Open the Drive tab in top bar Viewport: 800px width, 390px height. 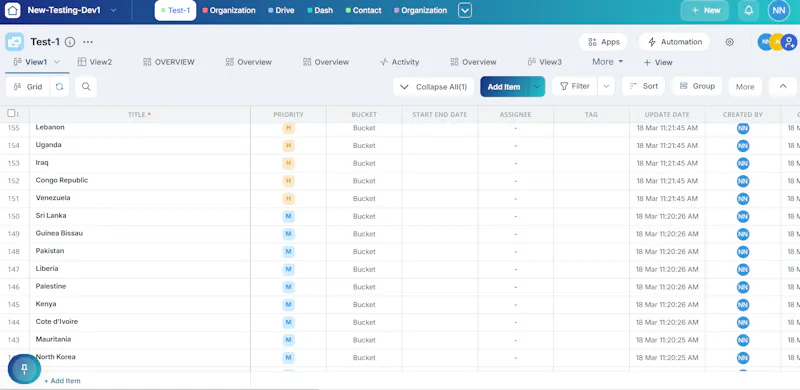(281, 10)
